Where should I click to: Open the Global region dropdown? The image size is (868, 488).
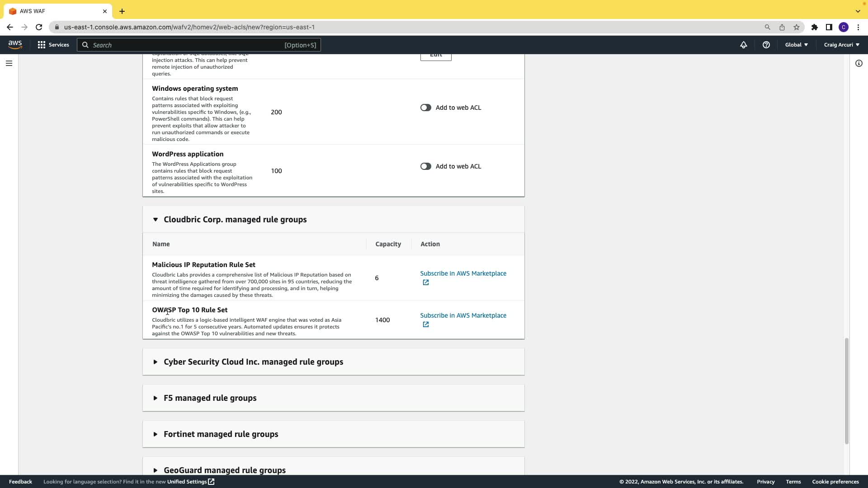(x=796, y=45)
